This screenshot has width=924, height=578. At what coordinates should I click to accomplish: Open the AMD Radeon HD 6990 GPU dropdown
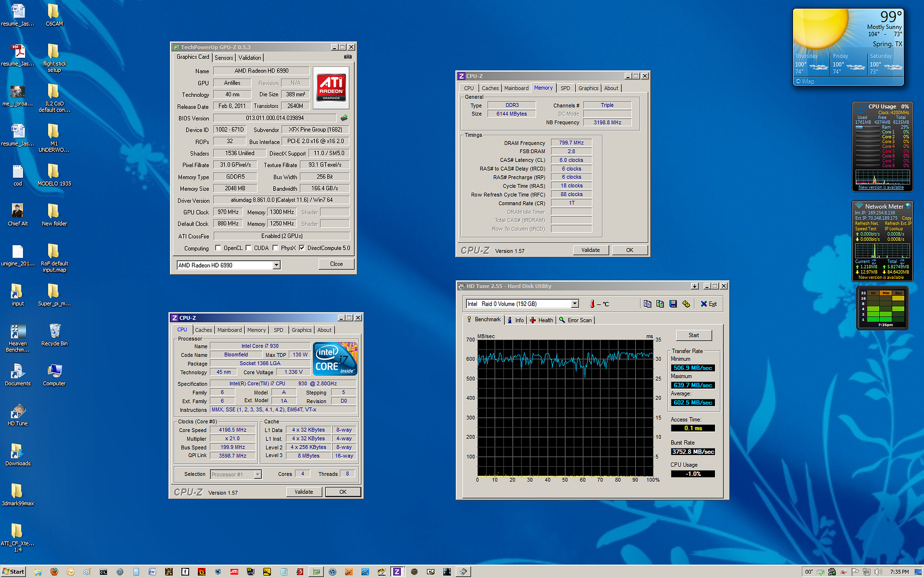point(276,265)
